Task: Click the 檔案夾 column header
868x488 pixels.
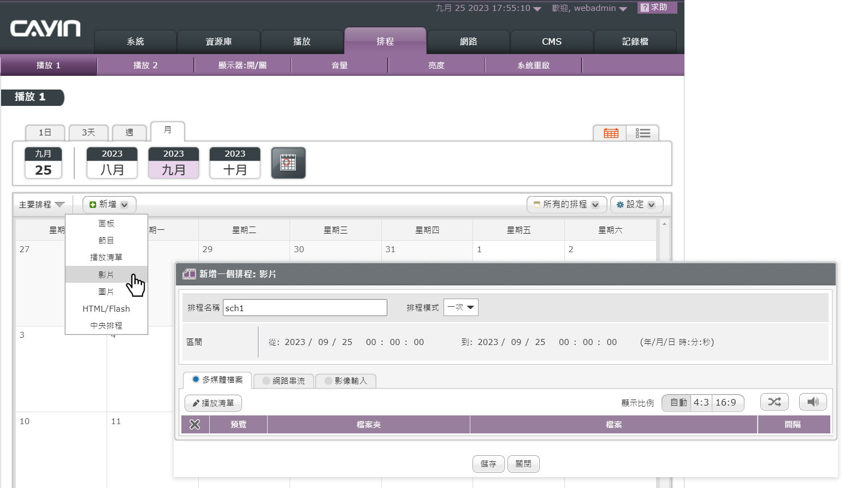Action: tap(369, 425)
